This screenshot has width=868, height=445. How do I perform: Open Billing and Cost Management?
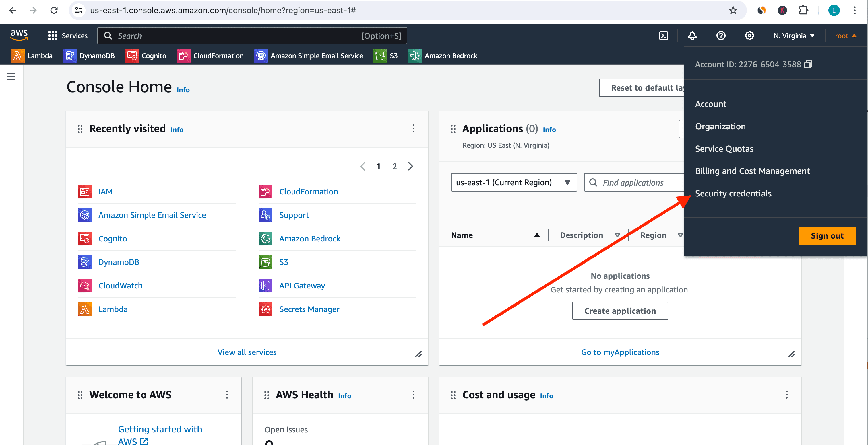point(752,171)
